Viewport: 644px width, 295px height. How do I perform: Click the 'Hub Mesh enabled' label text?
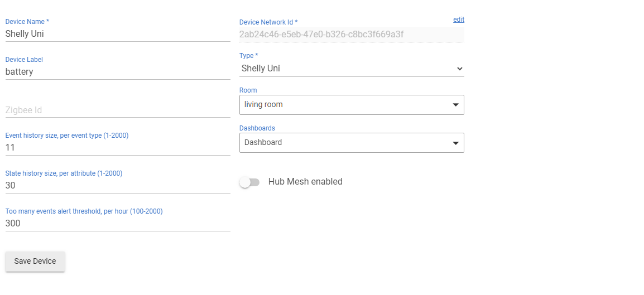pyautogui.click(x=305, y=181)
